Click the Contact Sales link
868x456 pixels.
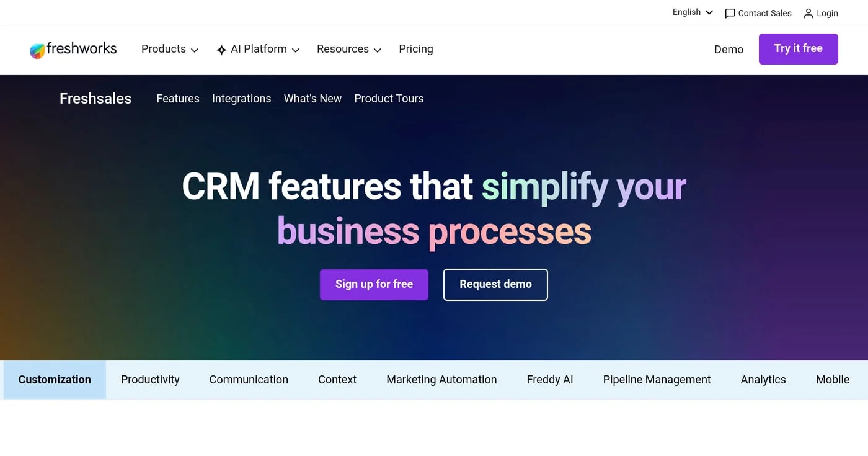[758, 13]
